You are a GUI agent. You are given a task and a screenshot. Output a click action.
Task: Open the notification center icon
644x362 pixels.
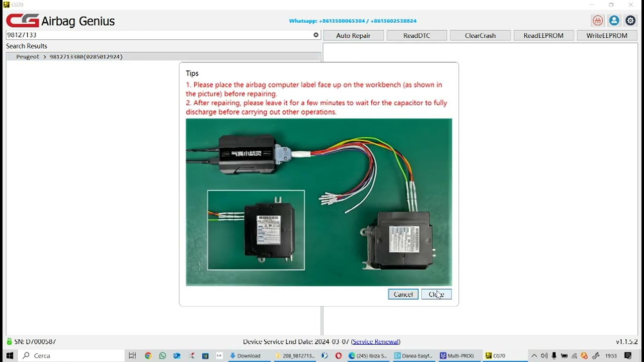[x=628, y=355]
